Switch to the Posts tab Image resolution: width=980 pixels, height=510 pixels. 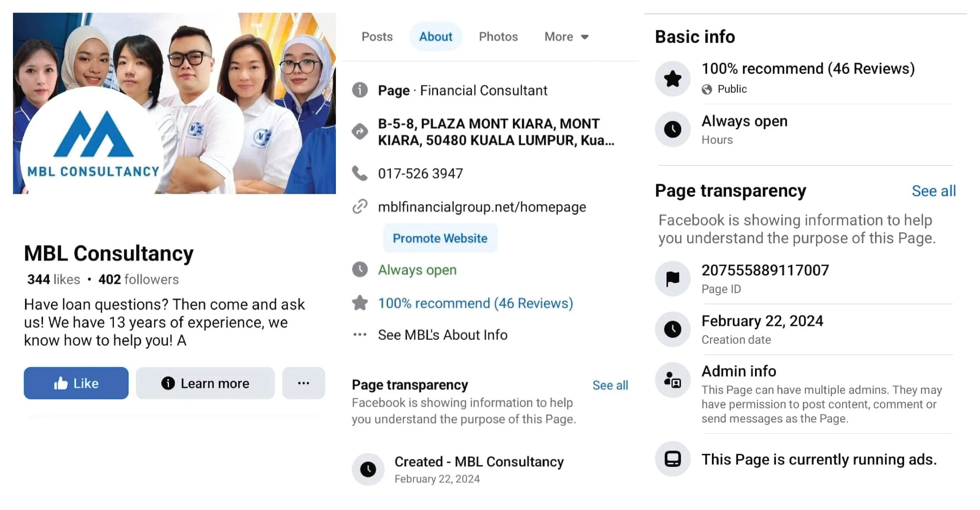(x=377, y=37)
